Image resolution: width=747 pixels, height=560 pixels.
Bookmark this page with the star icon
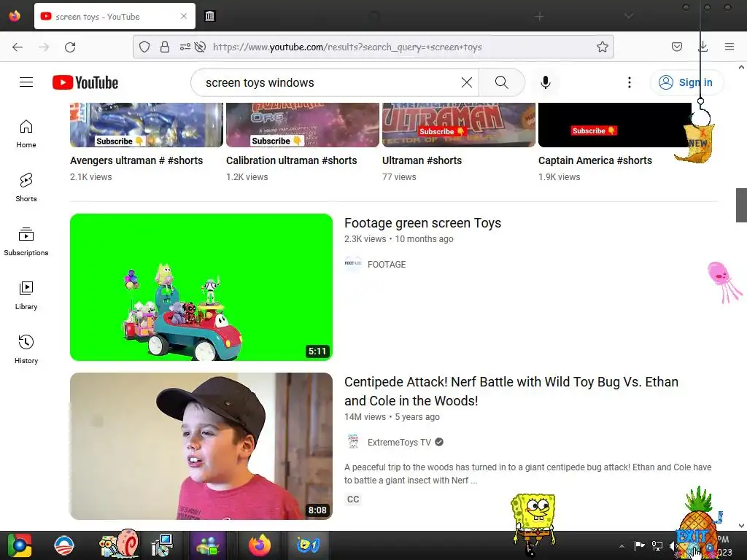pyautogui.click(x=602, y=47)
